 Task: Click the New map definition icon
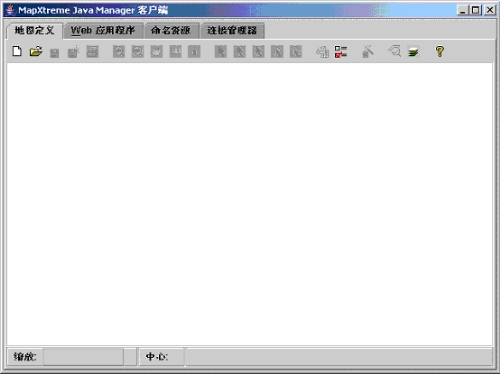17,51
